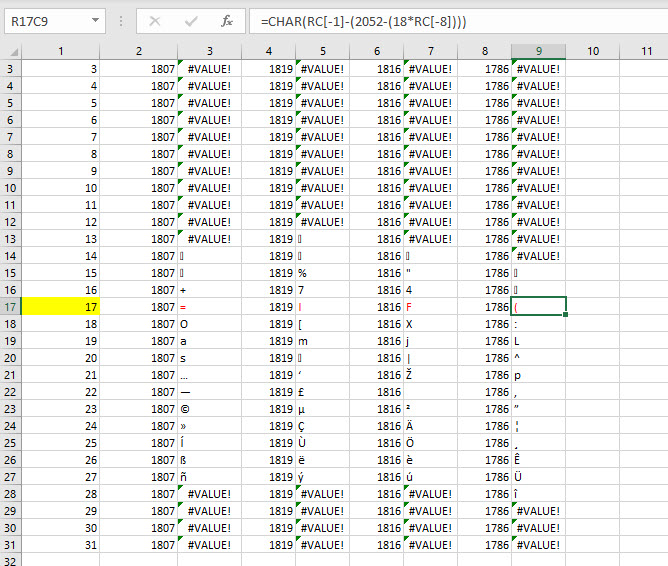Click the 'ñ' cell in row 27

[210, 477]
